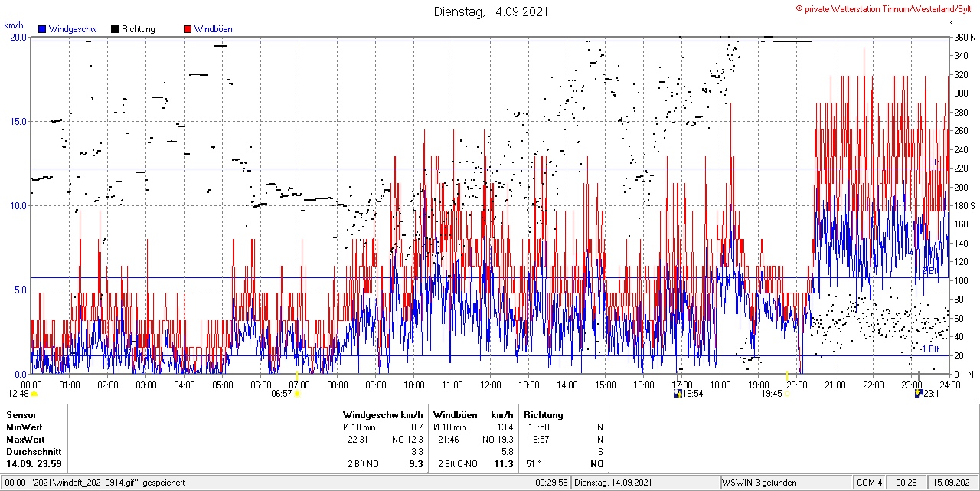Select the Richtung legend label

click(x=139, y=29)
